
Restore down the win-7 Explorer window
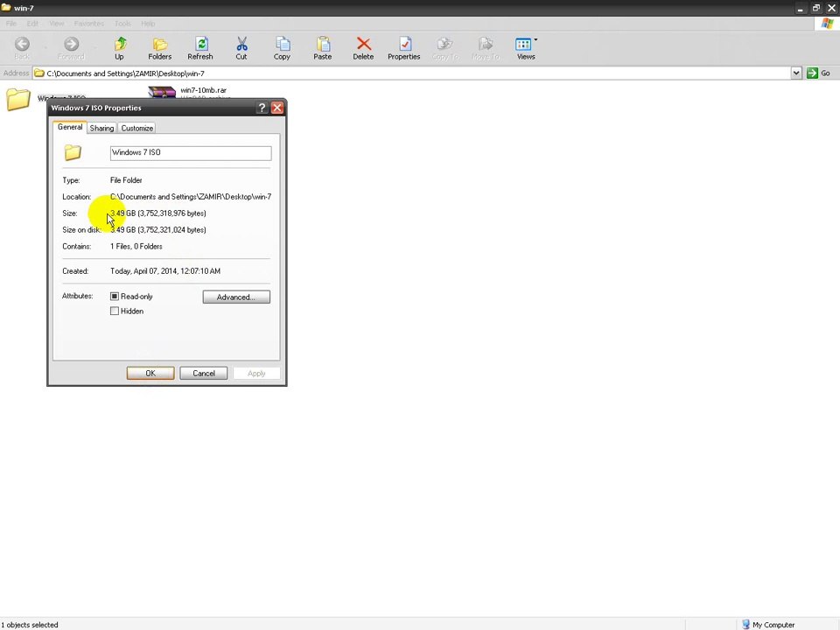(x=815, y=9)
